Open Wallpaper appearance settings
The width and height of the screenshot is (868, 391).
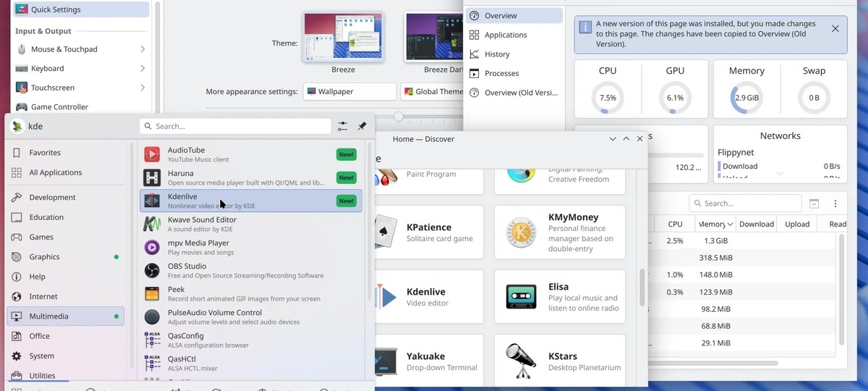click(x=350, y=92)
